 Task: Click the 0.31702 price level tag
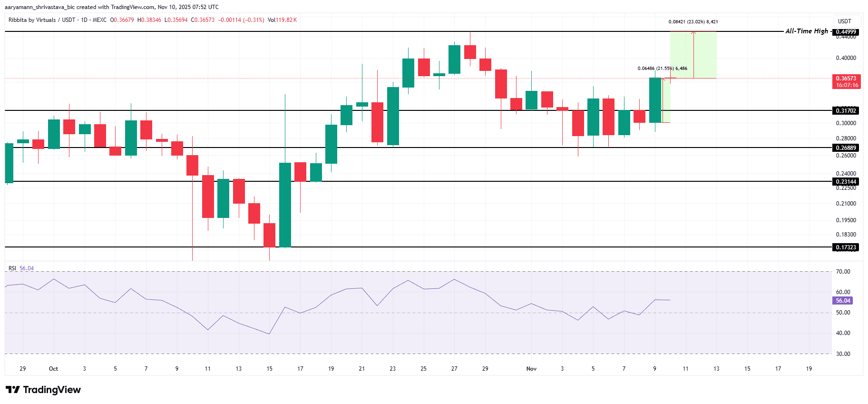846,111
